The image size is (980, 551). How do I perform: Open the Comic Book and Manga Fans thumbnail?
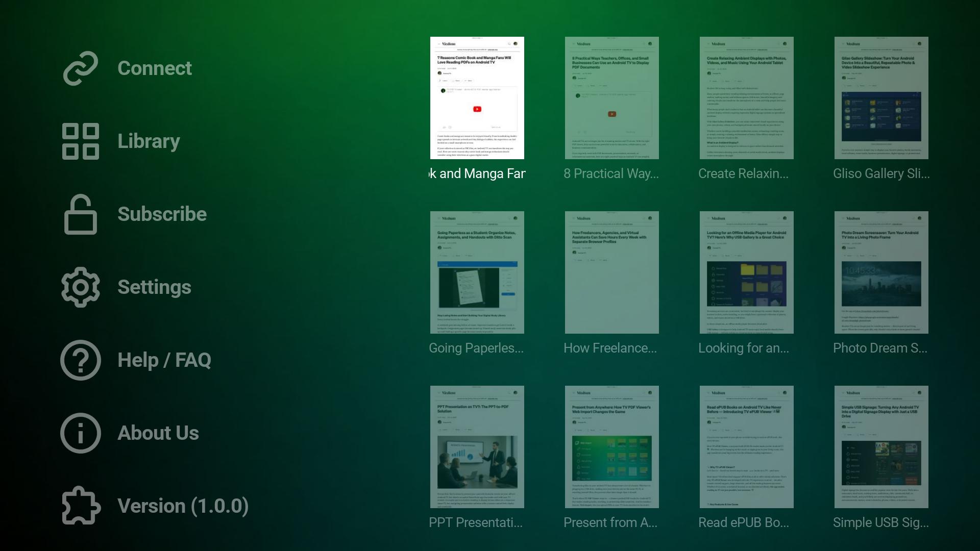tap(477, 98)
